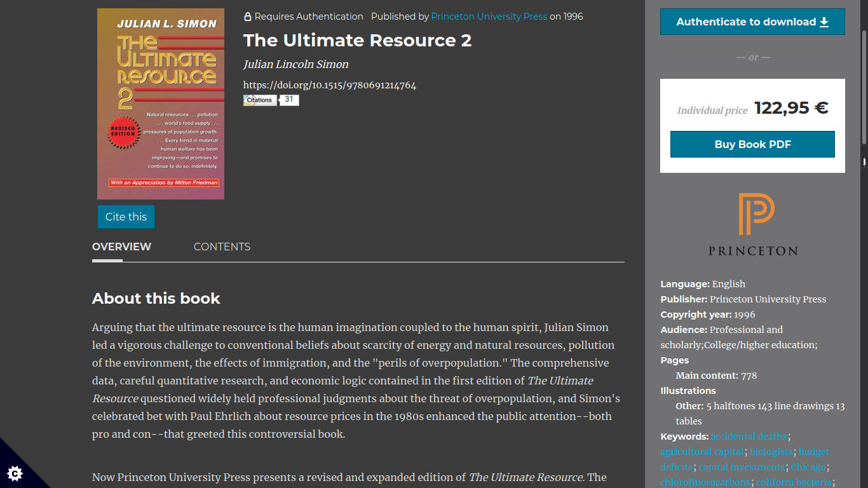Viewport: 868px width, 488px height.
Task: Open the biologists keyword link
Action: tap(771, 452)
